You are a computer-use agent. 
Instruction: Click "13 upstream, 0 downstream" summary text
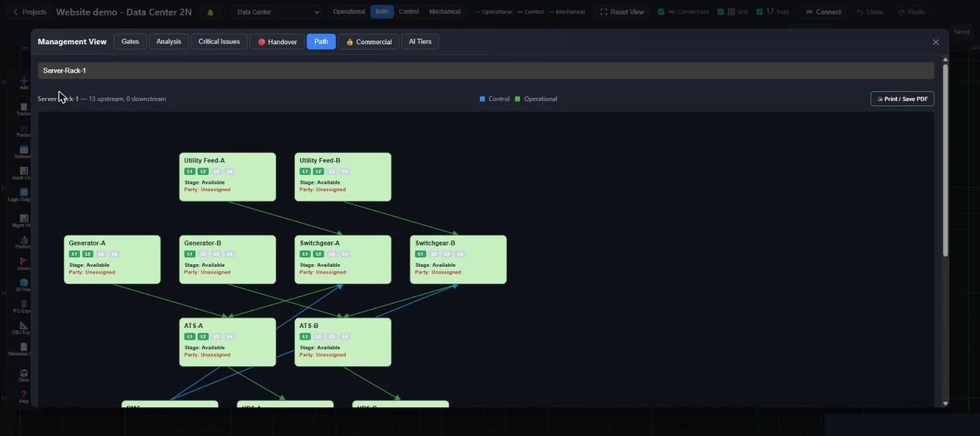pyautogui.click(x=127, y=99)
